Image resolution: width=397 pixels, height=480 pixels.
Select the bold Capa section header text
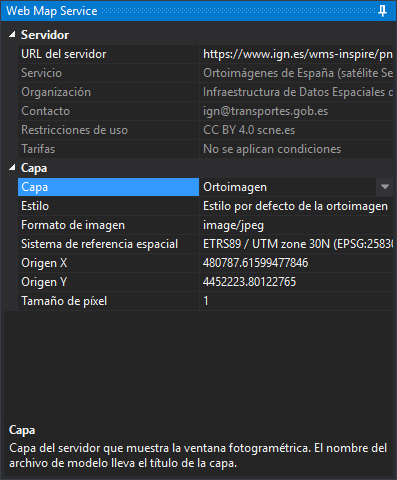point(34,168)
